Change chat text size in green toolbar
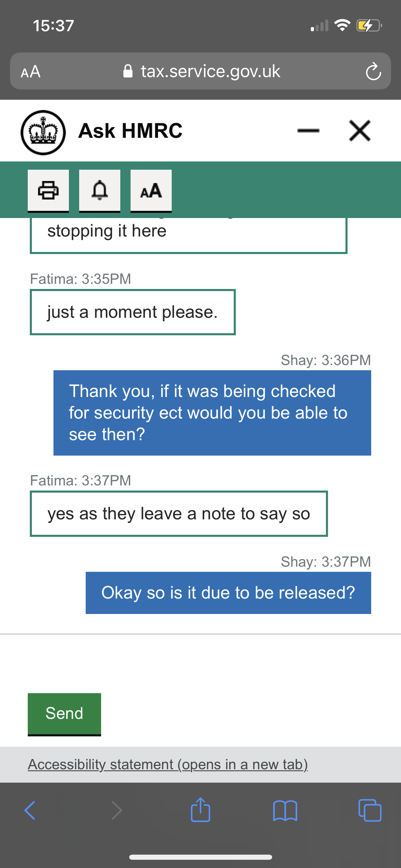The image size is (401, 868). coord(151,190)
